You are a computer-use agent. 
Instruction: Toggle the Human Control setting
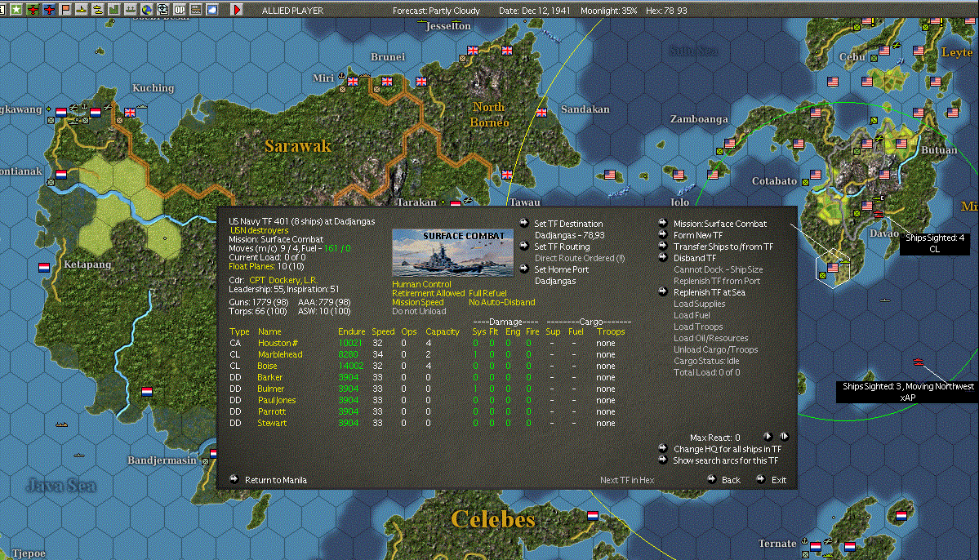tap(421, 285)
